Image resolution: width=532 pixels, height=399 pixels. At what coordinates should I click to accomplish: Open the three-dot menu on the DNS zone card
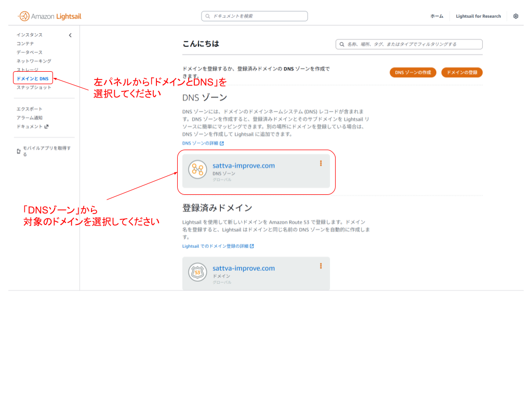coord(321,163)
